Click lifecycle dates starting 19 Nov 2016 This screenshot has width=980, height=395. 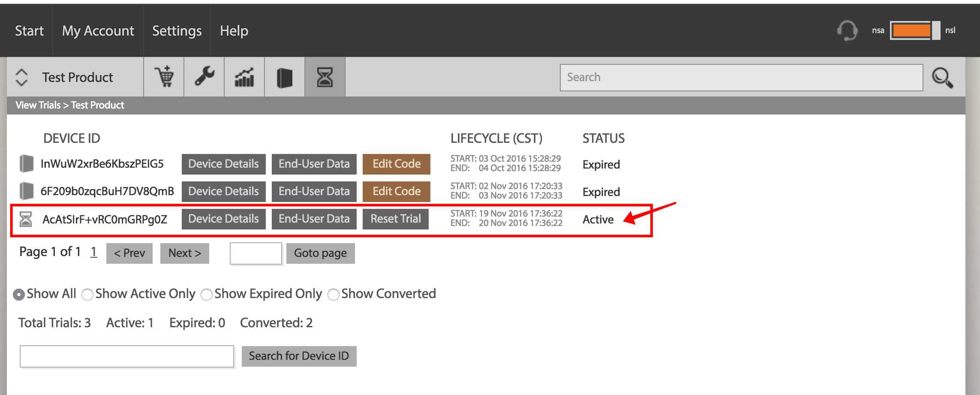pos(506,218)
